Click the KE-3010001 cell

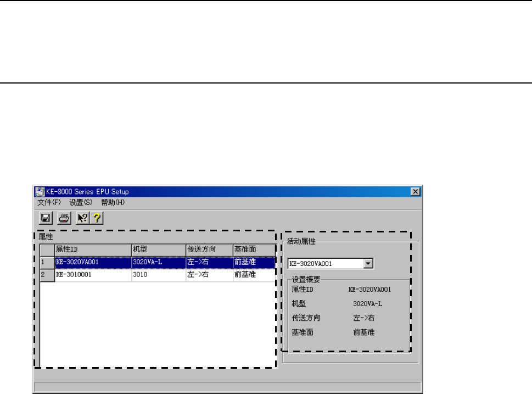(x=93, y=275)
